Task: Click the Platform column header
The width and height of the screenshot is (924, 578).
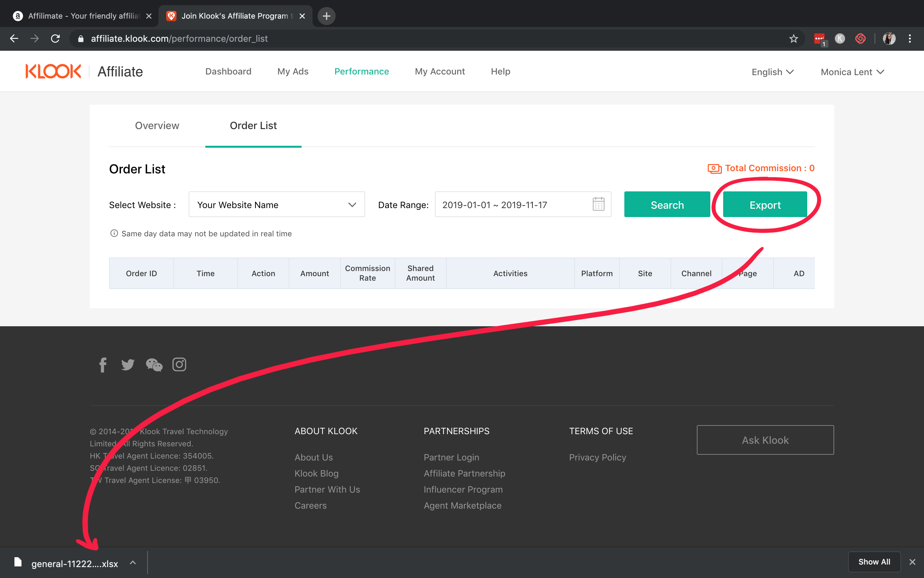Action: point(597,273)
